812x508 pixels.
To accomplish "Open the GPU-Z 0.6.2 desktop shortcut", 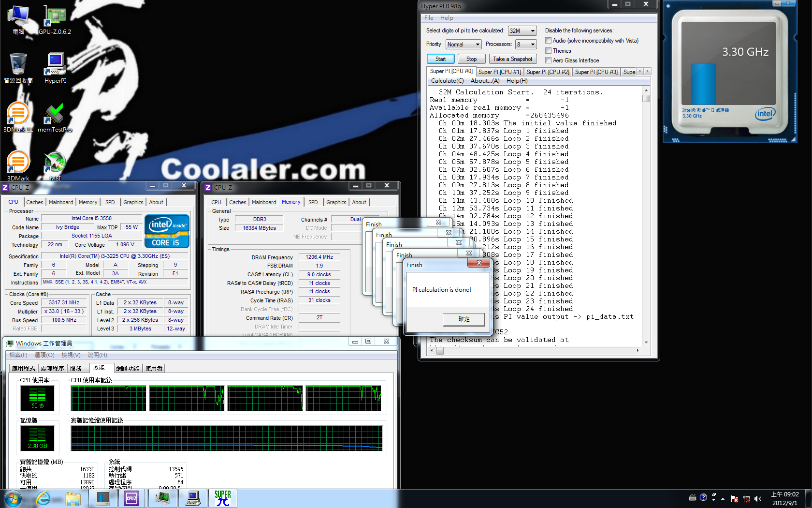I will click(55, 20).
